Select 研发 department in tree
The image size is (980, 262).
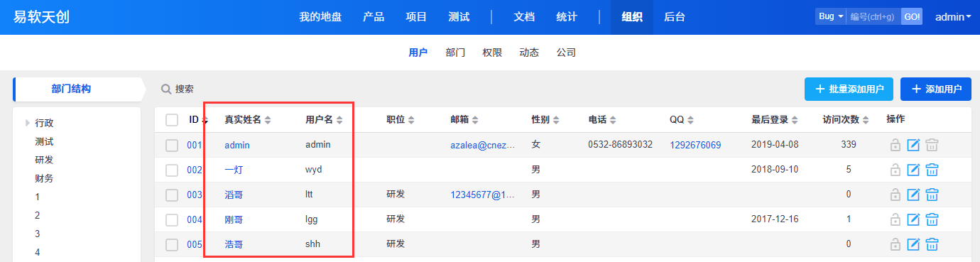44,160
